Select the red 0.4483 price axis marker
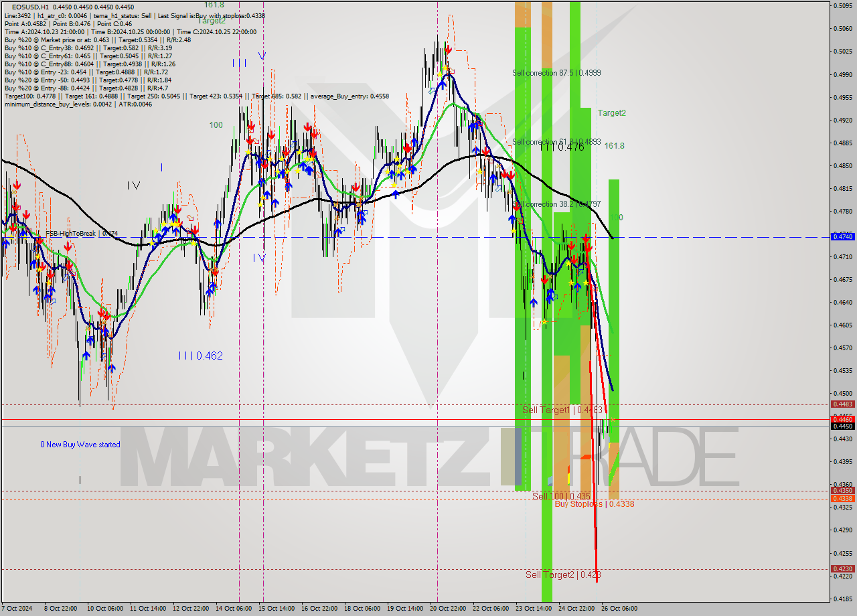 [x=842, y=404]
